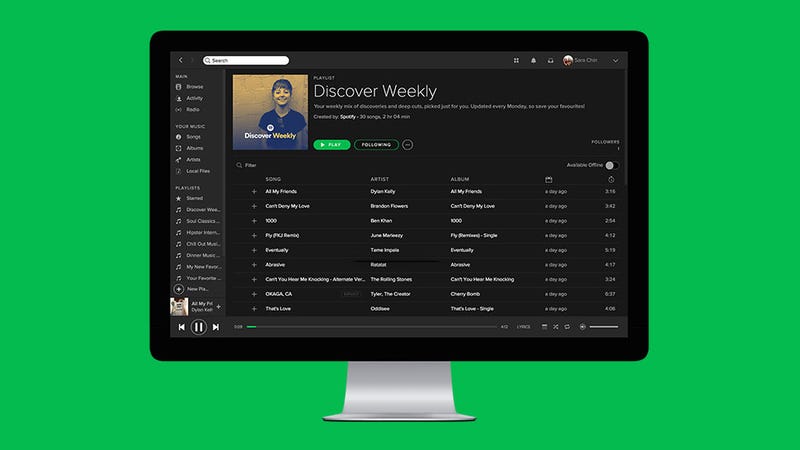Sort by the Album column header
This screenshot has width=800, height=450.
(460, 180)
